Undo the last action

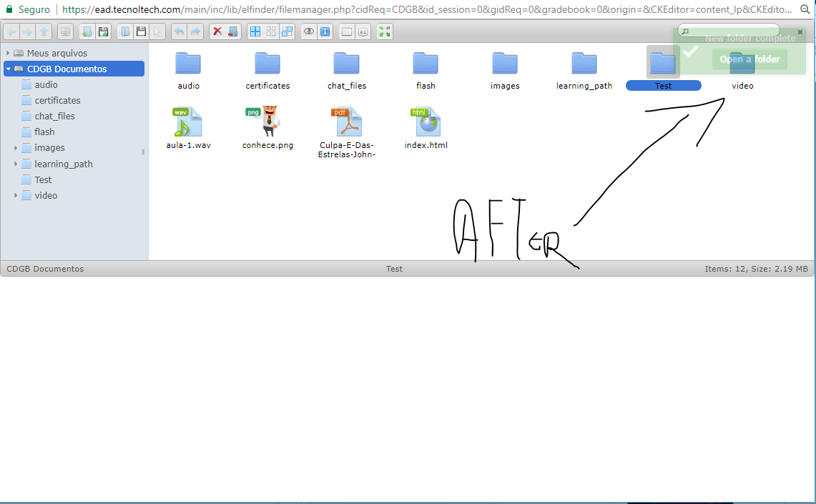[x=179, y=31]
